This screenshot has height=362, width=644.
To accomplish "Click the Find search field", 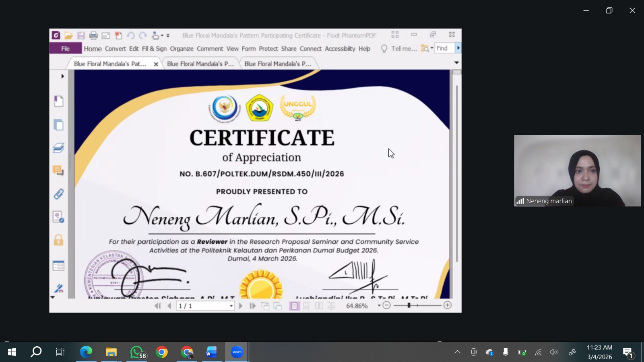I will [444, 48].
